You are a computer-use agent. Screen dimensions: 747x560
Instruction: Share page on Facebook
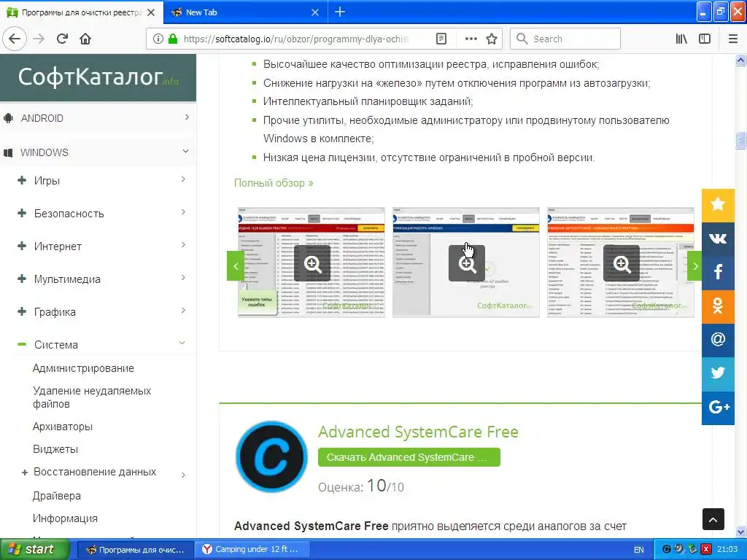(718, 273)
